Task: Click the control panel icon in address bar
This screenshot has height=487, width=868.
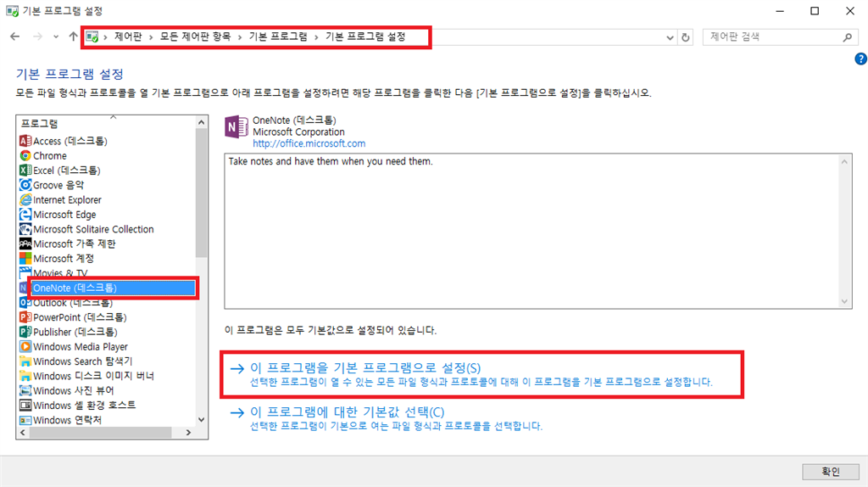Action: point(92,37)
